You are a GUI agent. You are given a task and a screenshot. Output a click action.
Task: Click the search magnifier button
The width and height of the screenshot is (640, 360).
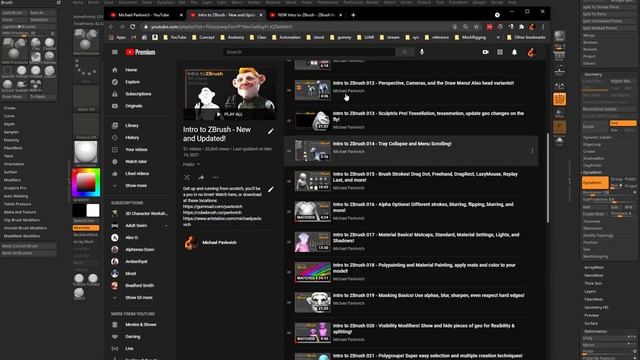[404, 52]
